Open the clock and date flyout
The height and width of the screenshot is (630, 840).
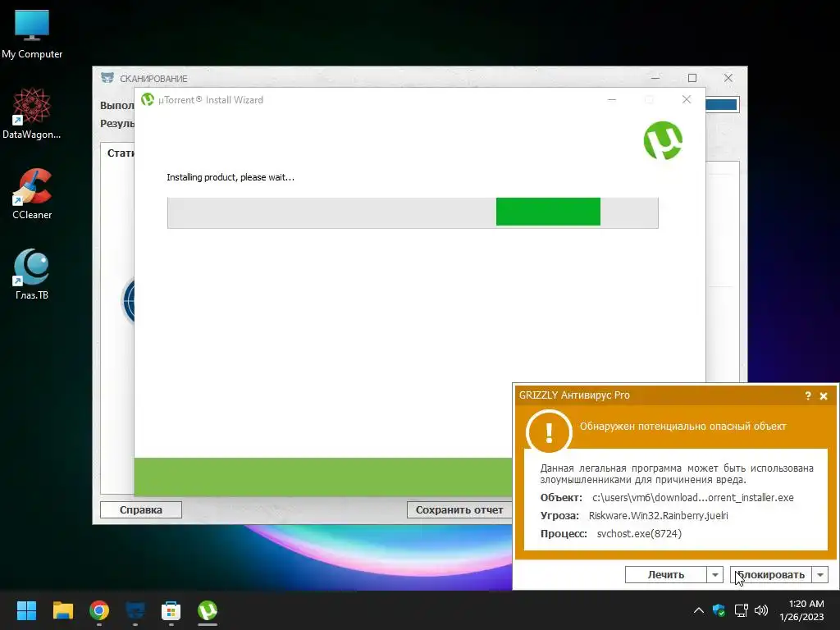pyautogui.click(x=801, y=610)
